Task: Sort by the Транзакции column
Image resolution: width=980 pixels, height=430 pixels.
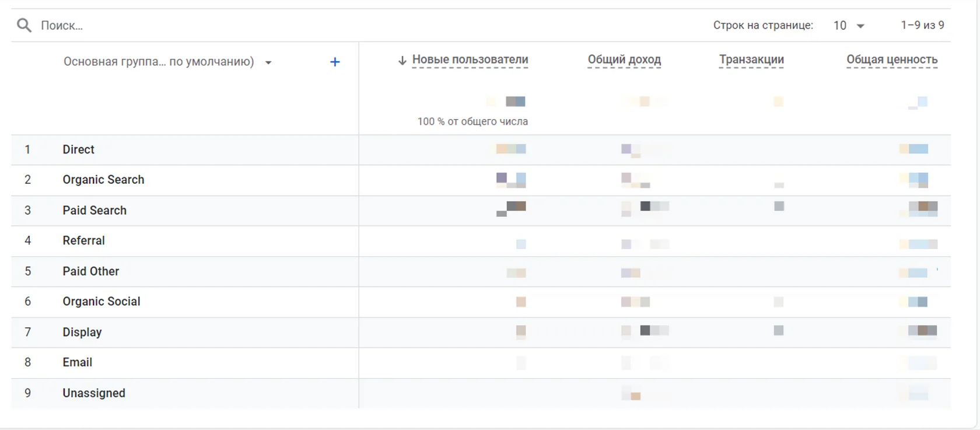Action: click(x=751, y=60)
